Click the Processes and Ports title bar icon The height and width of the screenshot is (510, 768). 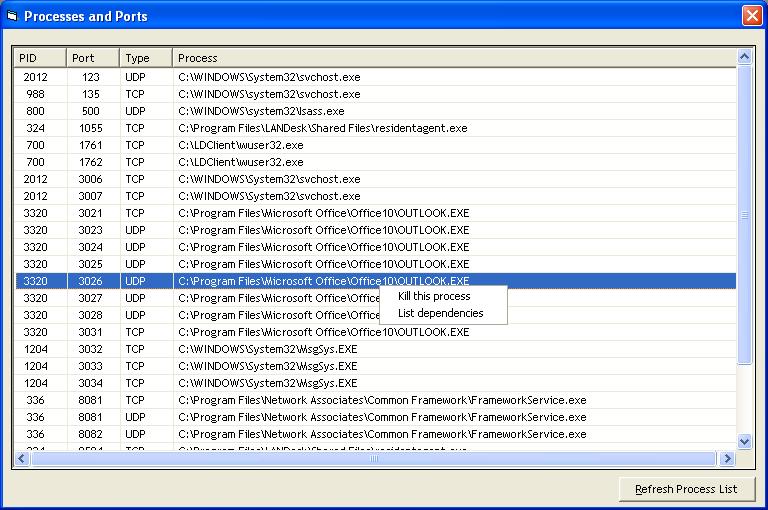pos(12,16)
